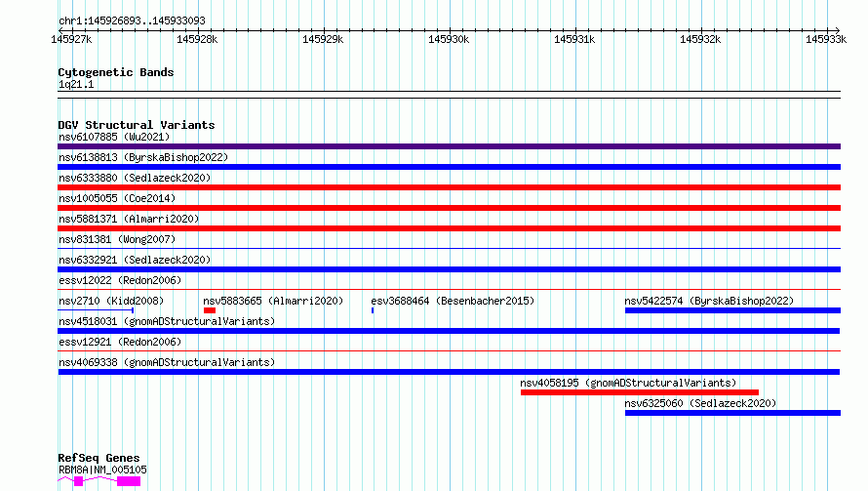
Task: Open variant label essv12022 (Redon2006)
Action: coord(120,280)
